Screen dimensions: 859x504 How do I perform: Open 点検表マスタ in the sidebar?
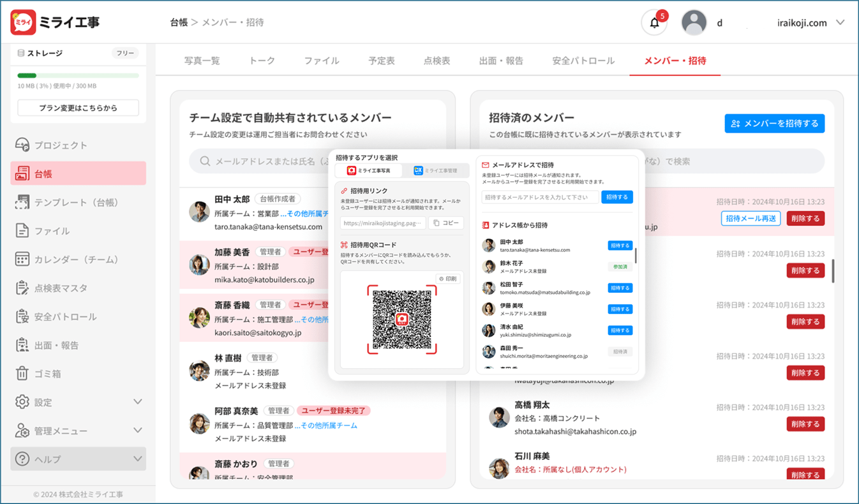click(x=78, y=288)
